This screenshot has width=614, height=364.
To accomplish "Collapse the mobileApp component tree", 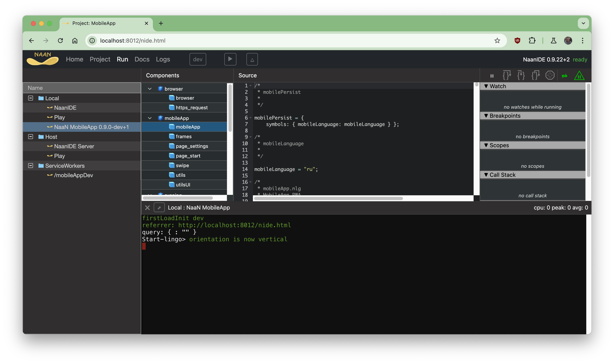I will coord(150,118).
